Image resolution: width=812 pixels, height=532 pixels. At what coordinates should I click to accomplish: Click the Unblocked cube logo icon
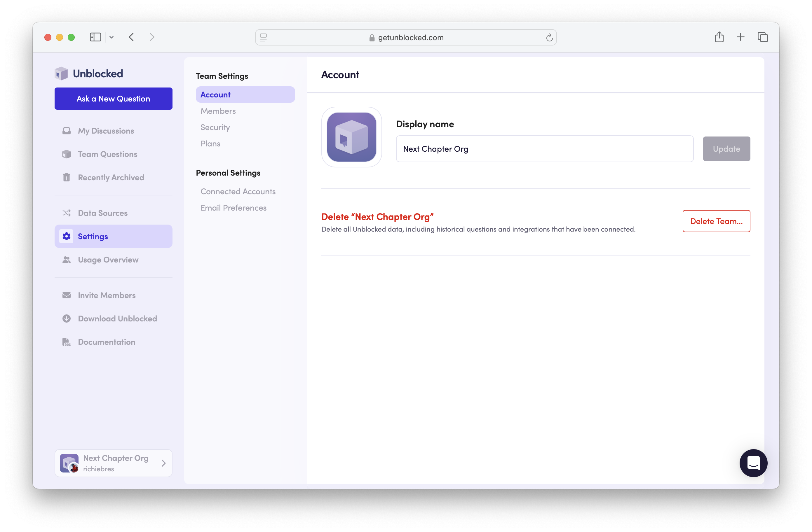click(61, 74)
